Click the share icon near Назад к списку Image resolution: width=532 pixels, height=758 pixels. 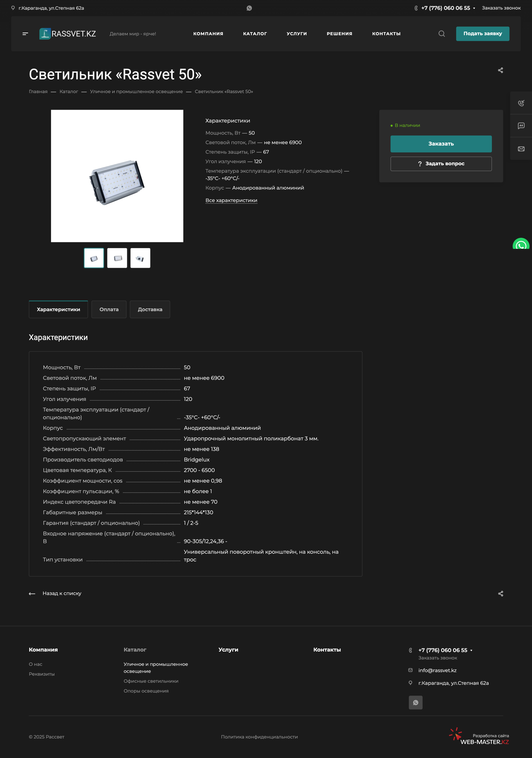coord(500,594)
